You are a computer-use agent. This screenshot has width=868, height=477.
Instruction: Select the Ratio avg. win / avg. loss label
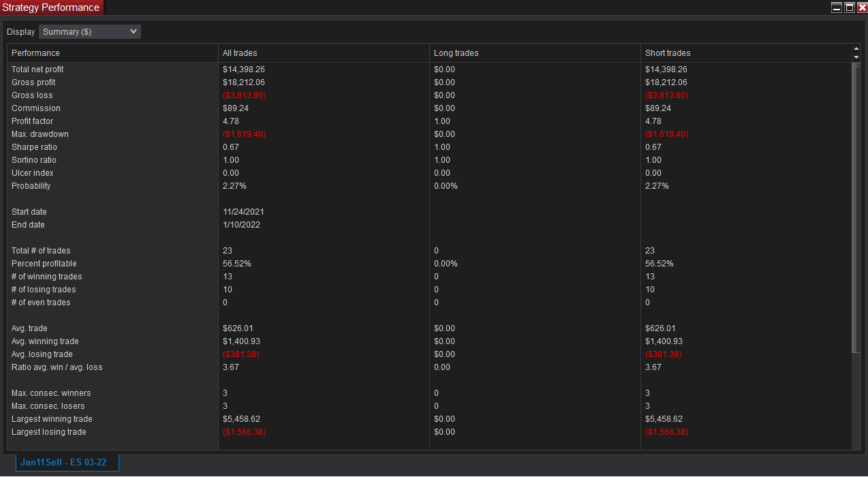pyautogui.click(x=57, y=367)
